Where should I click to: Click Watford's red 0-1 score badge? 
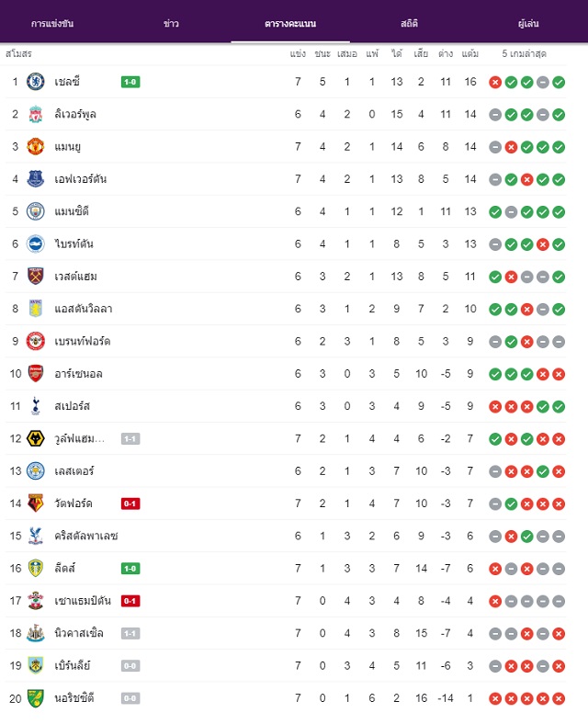[130, 503]
